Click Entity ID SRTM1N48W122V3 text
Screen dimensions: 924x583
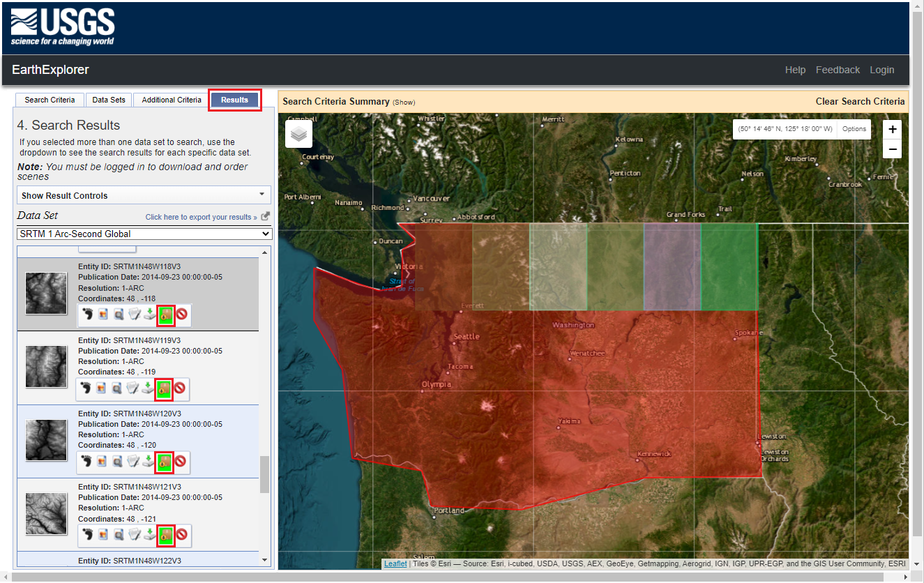(x=129, y=561)
